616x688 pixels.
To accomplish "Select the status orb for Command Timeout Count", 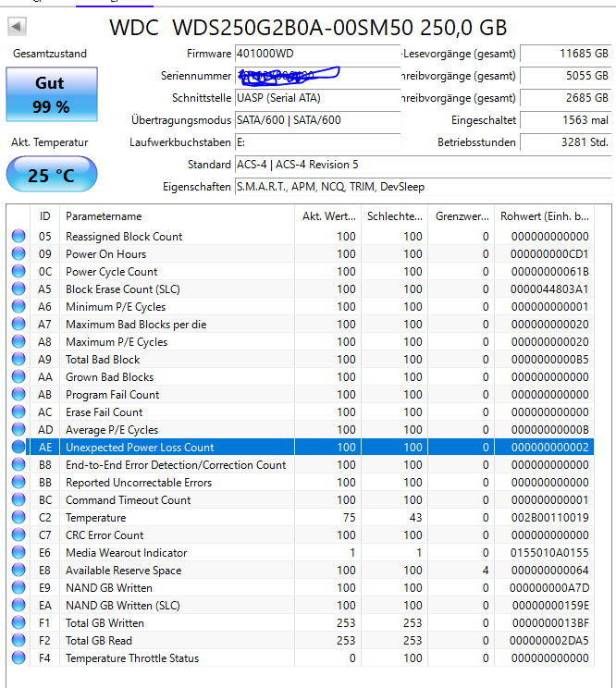I will click(18, 499).
